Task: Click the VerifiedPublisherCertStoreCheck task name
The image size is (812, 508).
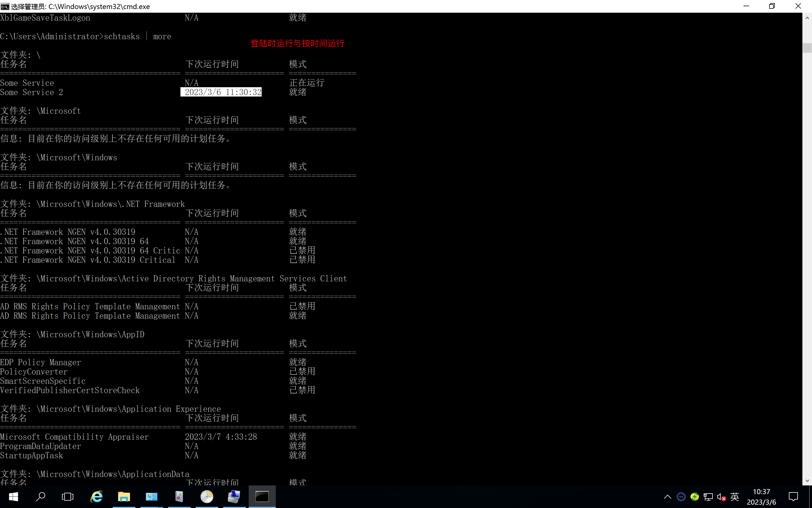Action: 70,390
